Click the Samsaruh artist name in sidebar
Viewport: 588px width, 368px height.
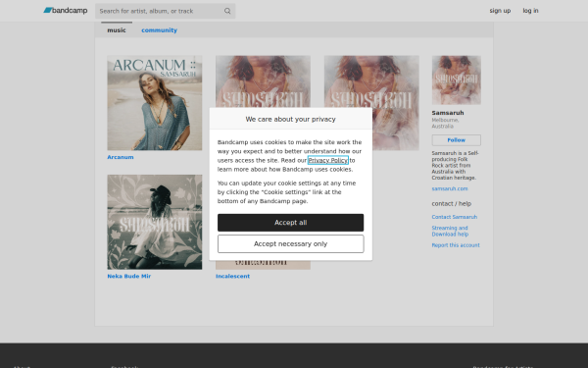point(448,113)
